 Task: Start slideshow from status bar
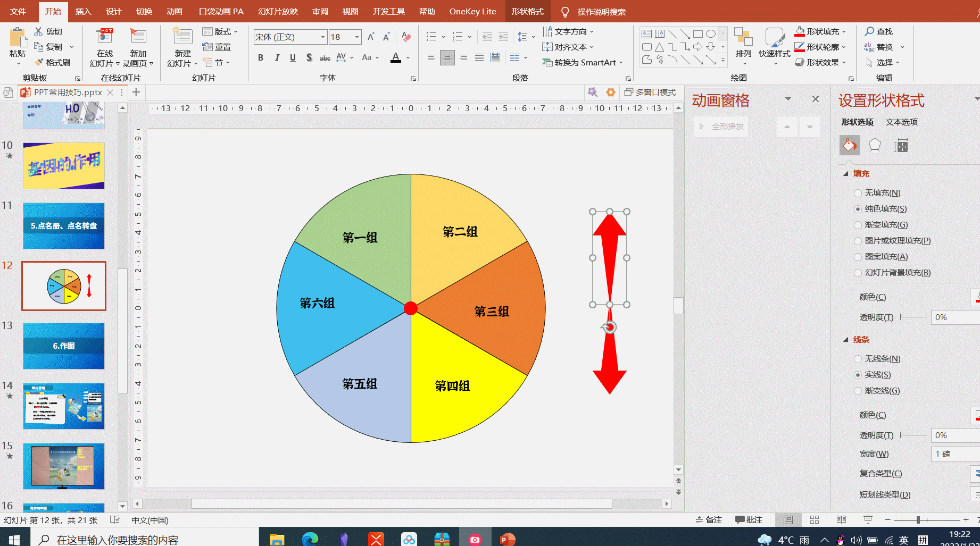click(868, 520)
